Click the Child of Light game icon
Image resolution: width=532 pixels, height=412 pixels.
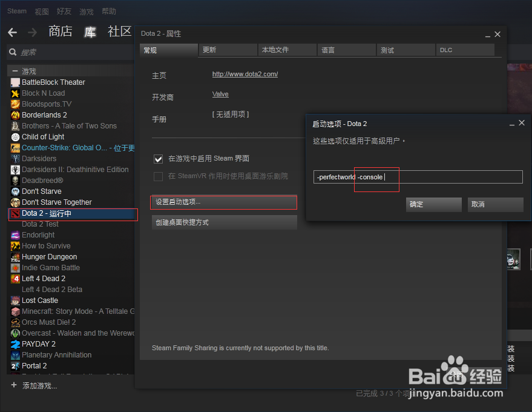[x=15, y=137]
